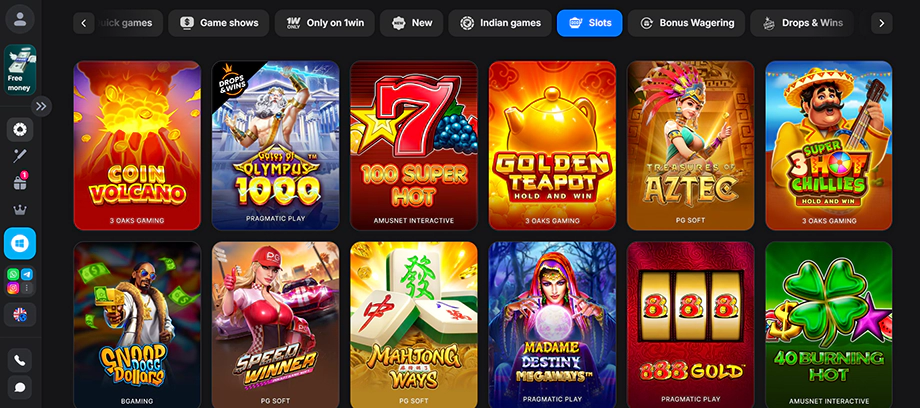The width and height of the screenshot is (920, 408).
Task: Open the gift box with notification badge
Action: click(x=20, y=181)
